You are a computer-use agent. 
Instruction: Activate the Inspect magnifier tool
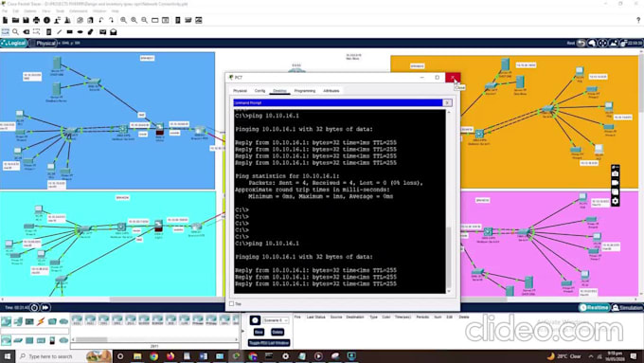click(15, 31)
